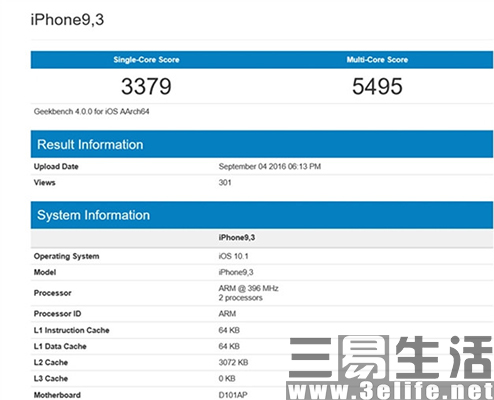Select the Motherboard D101AP value
The image size is (494, 400).
233,395
